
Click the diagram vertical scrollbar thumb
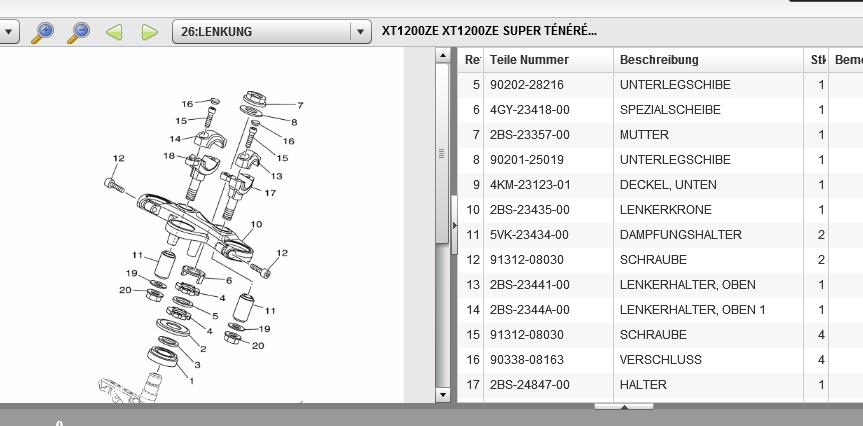click(x=443, y=153)
